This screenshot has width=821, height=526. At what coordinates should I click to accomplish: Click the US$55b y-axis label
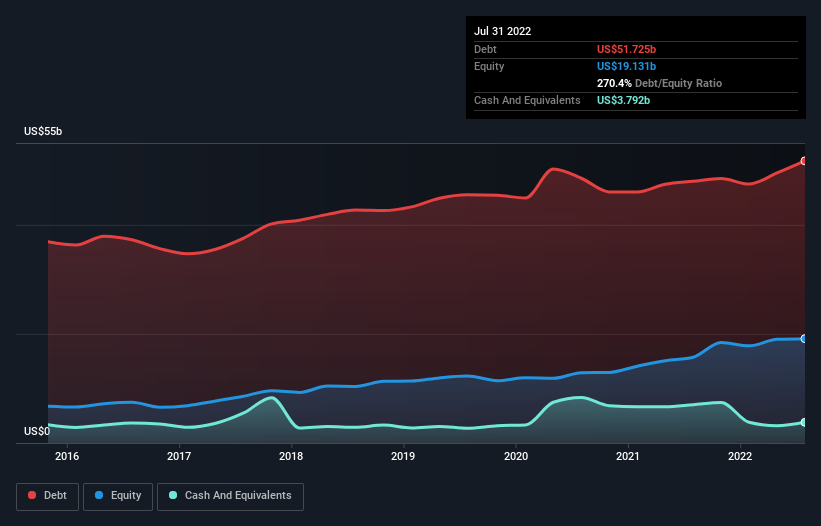[x=43, y=131]
